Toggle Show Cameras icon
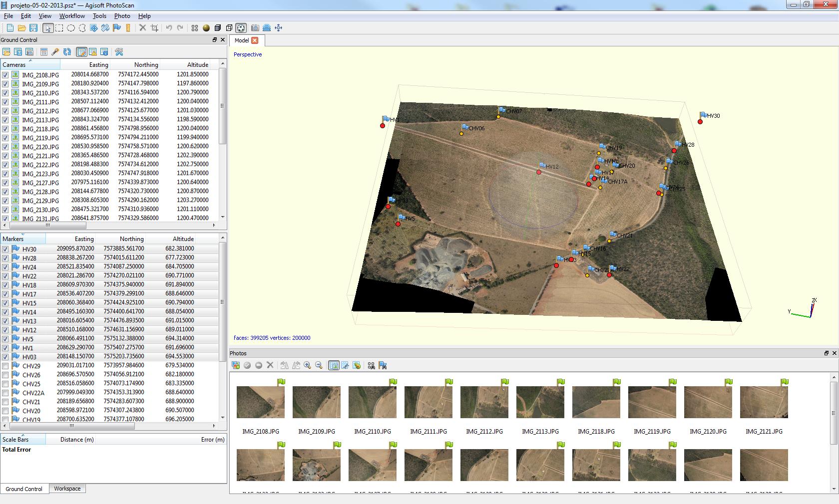Screen dimensions: 839x504 point(255,28)
